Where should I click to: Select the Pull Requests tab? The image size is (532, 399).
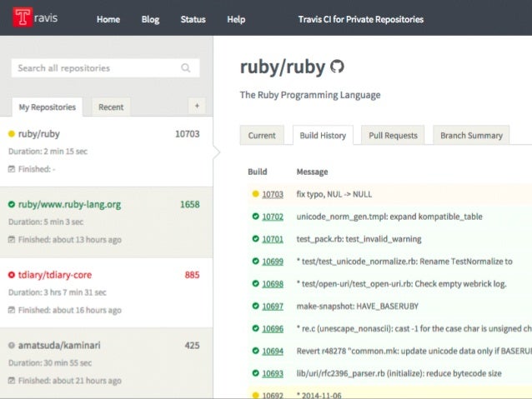click(x=393, y=135)
